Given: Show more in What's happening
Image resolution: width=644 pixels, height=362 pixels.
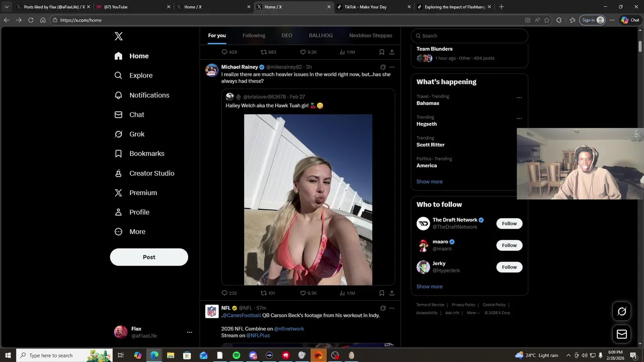Looking at the screenshot, I should [x=430, y=182].
